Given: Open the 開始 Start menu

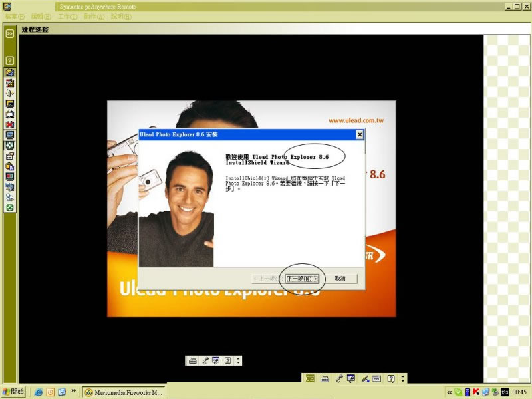Looking at the screenshot, I should point(13,392).
